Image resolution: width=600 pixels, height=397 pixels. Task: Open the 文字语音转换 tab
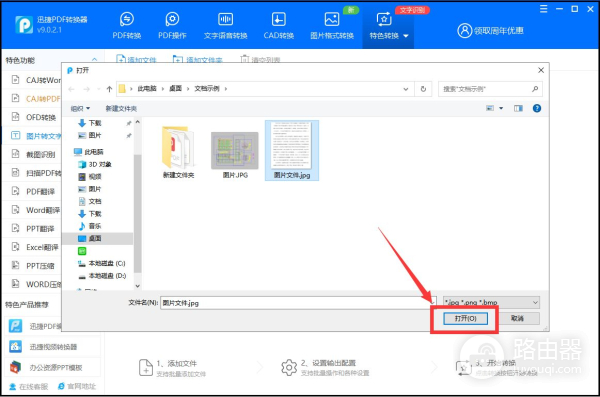click(x=225, y=25)
